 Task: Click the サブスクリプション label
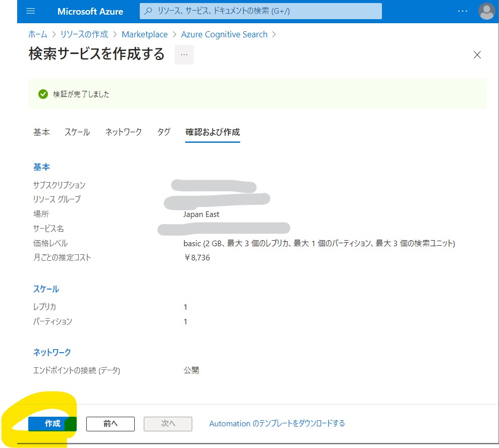60,185
